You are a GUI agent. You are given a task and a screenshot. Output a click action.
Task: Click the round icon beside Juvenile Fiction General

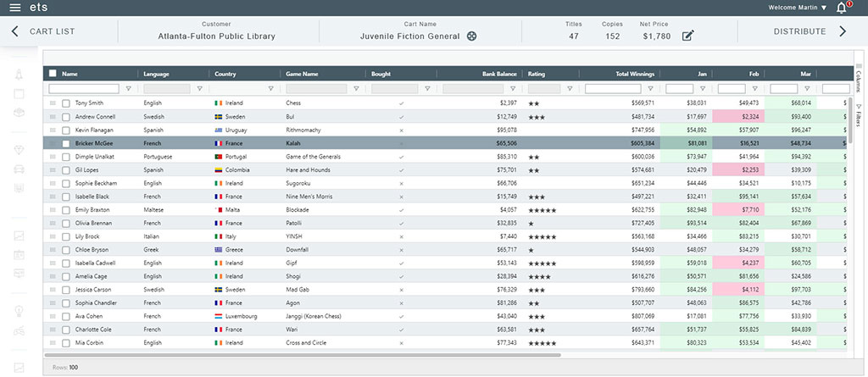(x=472, y=36)
